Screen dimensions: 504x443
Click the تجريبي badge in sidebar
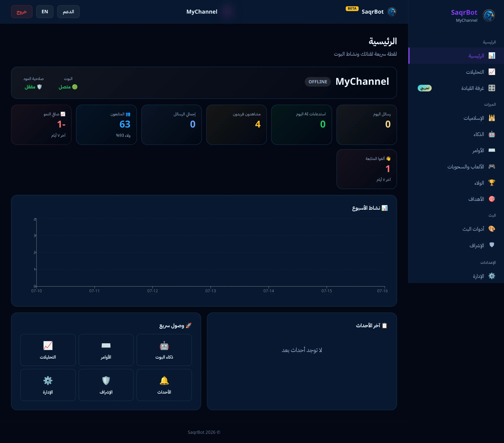(425, 88)
